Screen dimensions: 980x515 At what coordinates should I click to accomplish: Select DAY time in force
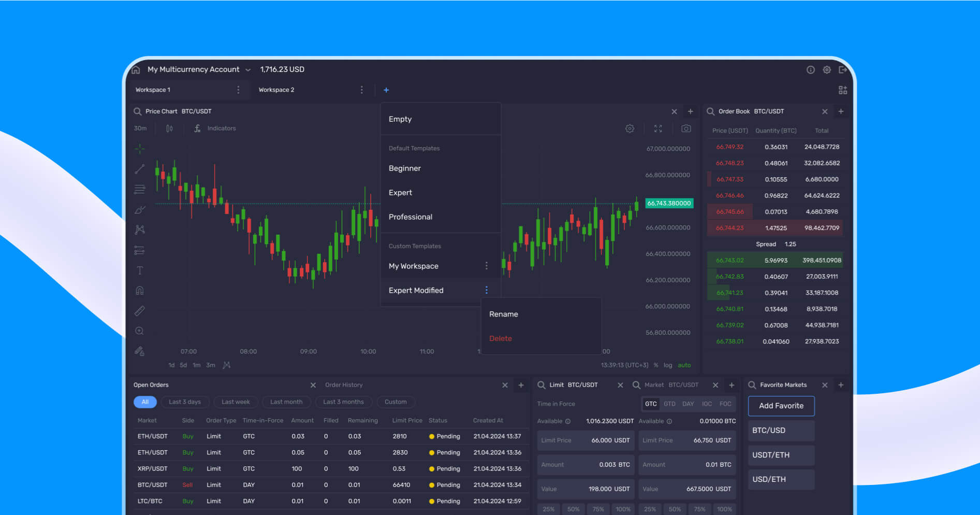(688, 404)
